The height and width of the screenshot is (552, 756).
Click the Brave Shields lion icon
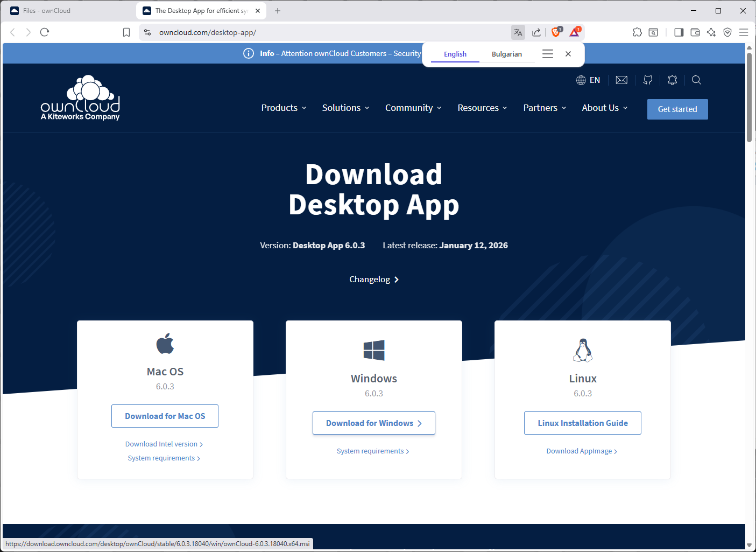(556, 32)
